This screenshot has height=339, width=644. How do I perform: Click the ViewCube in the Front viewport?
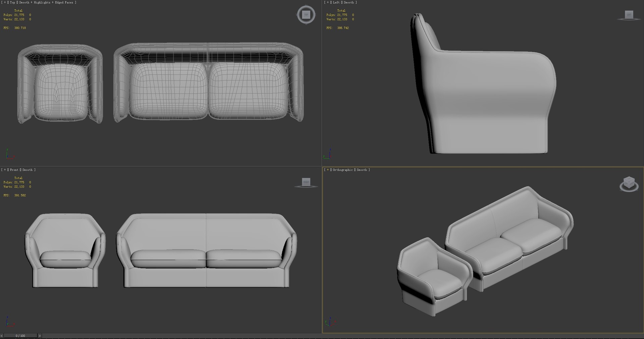coord(306,183)
